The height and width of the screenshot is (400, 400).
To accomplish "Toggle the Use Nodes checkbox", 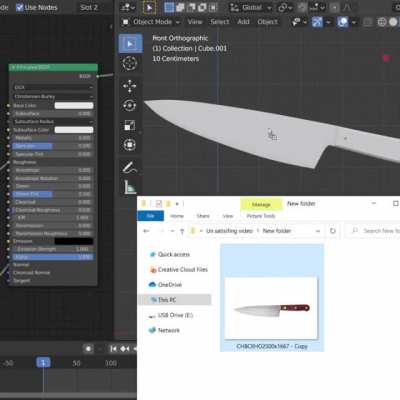I will pos(20,7).
